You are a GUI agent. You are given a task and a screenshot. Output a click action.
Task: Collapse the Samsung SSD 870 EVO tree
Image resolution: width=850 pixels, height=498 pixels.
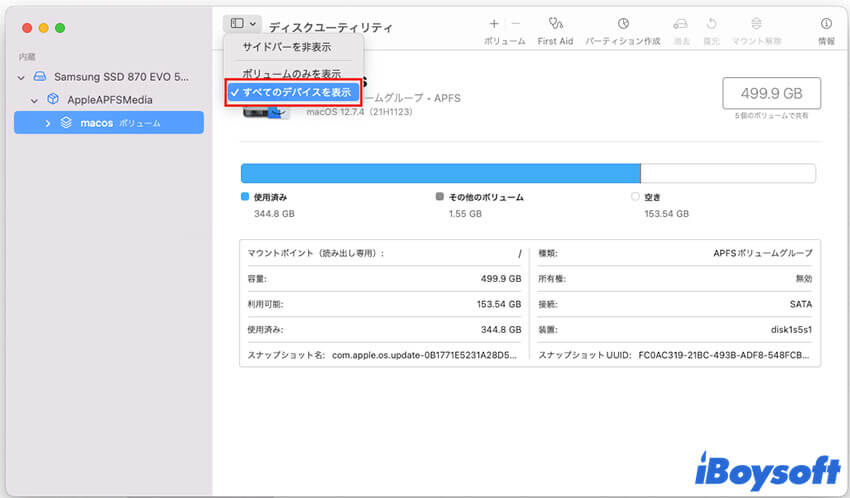(x=21, y=77)
